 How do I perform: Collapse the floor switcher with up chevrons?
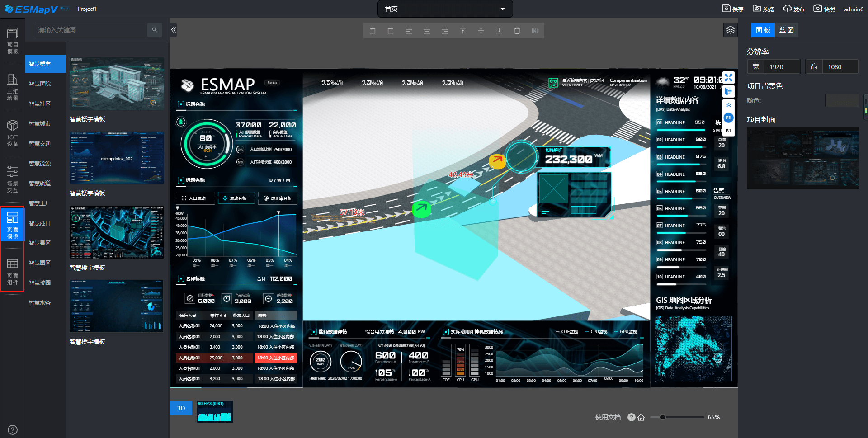[x=728, y=105]
